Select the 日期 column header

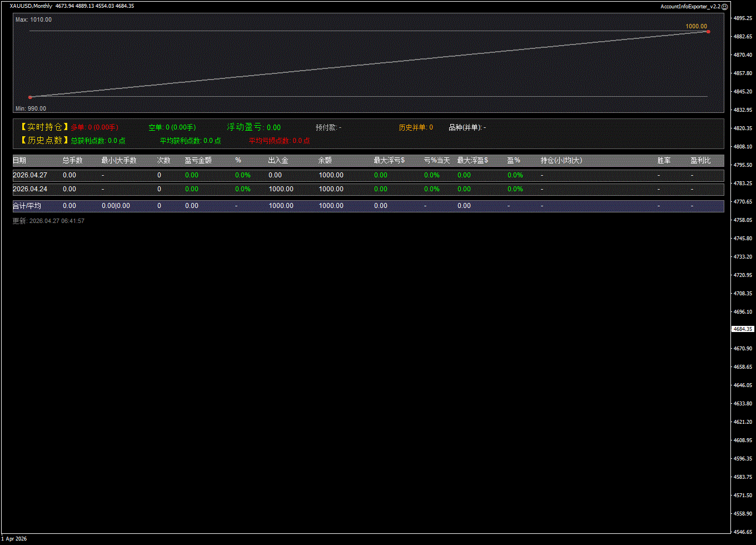pyautogui.click(x=19, y=161)
